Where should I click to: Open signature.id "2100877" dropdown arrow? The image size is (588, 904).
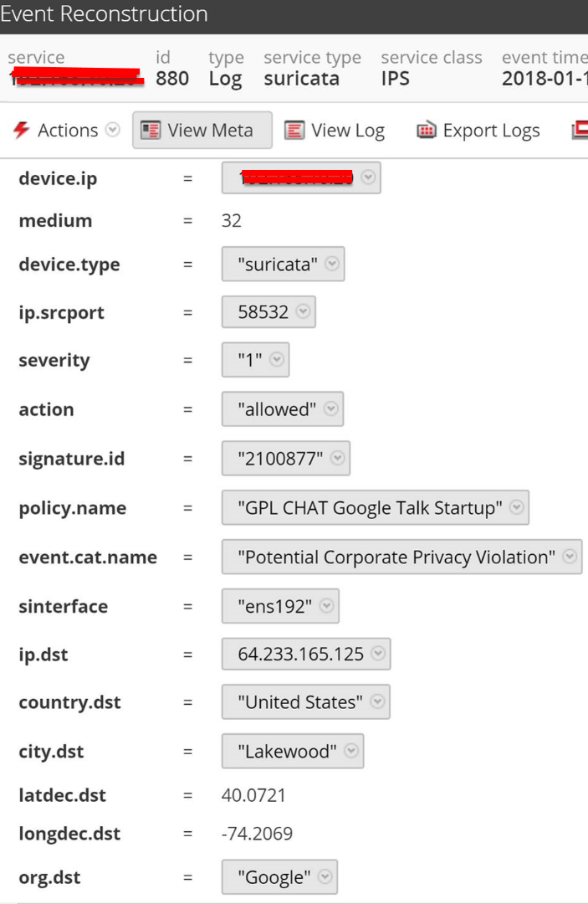(x=337, y=458)
